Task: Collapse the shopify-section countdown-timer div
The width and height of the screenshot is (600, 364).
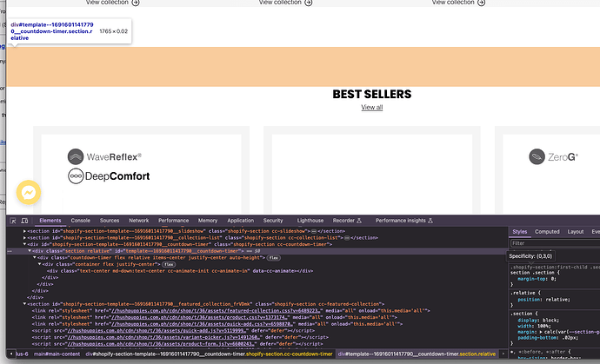Action: (x=24, y=244)
